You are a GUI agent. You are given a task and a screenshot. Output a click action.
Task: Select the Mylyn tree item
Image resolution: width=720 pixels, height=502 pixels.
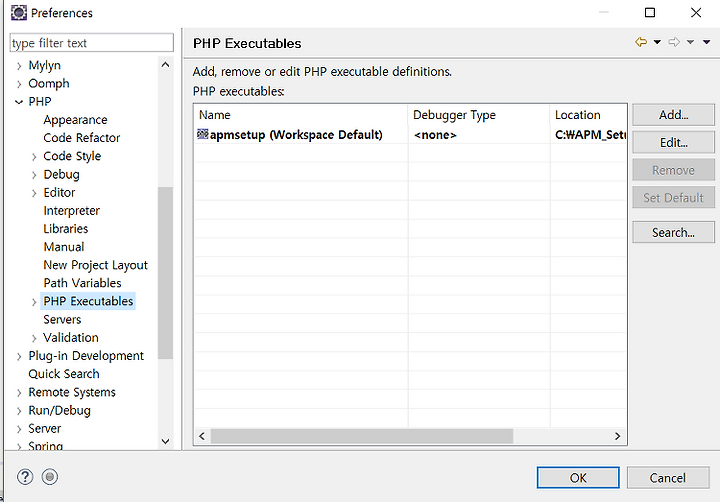45,65
